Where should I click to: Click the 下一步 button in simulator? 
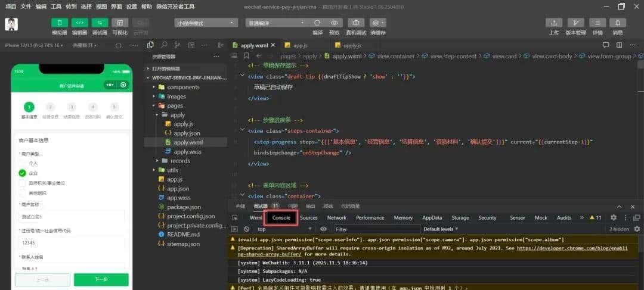coord(101,280)
